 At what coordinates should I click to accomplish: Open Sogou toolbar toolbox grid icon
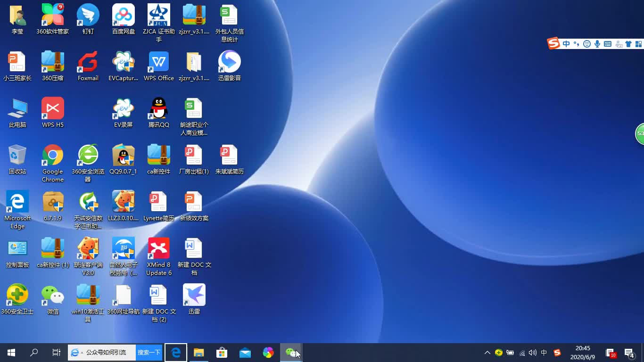point(638,44)
